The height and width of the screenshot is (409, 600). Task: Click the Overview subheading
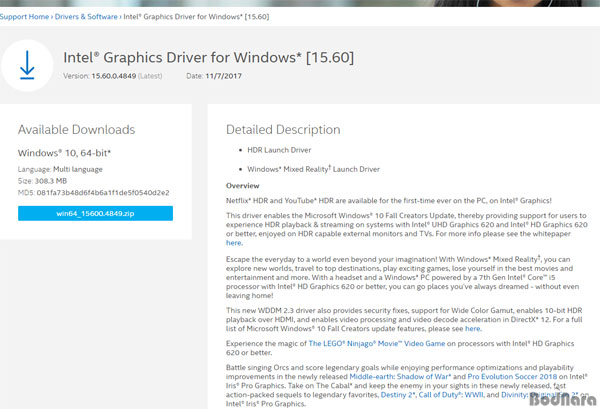[243, 186]
